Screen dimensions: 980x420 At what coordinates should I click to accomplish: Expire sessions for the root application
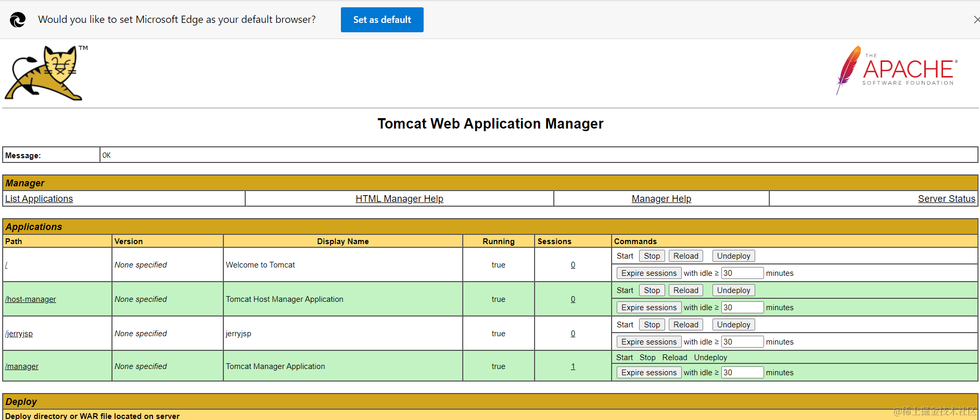[649, 273]
